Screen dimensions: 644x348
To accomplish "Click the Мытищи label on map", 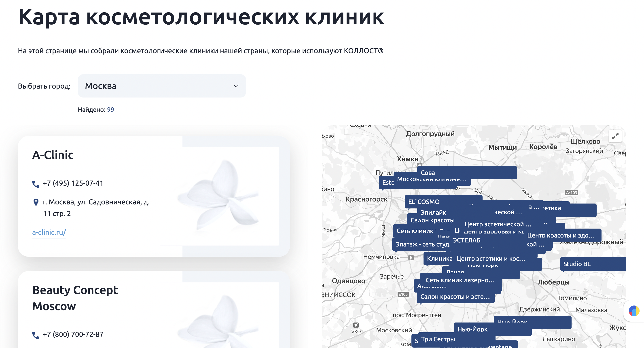I will click(x=502, y=148).
